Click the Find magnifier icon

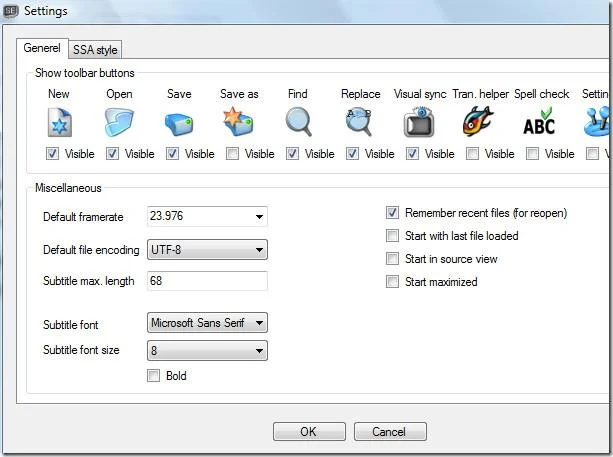(x=299, y=122)
